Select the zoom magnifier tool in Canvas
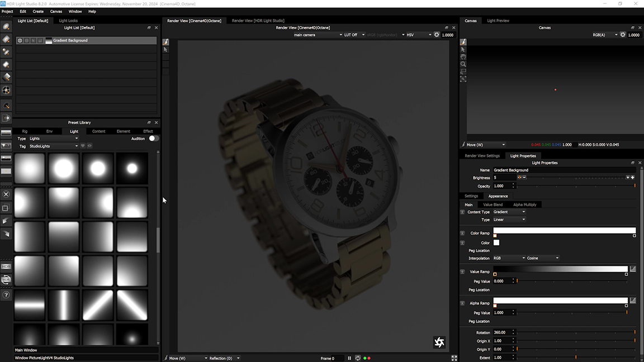 [463, 64]
